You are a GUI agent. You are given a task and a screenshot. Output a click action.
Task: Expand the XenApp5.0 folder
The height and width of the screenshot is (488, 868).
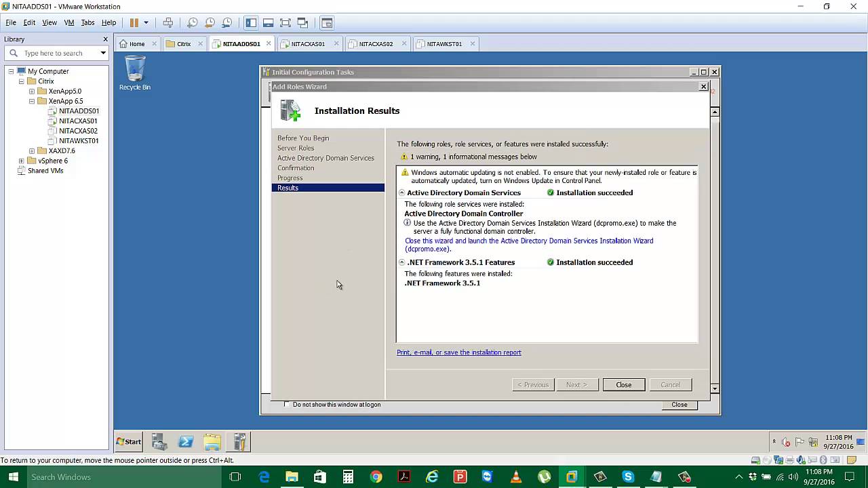[x=31, y=91]
